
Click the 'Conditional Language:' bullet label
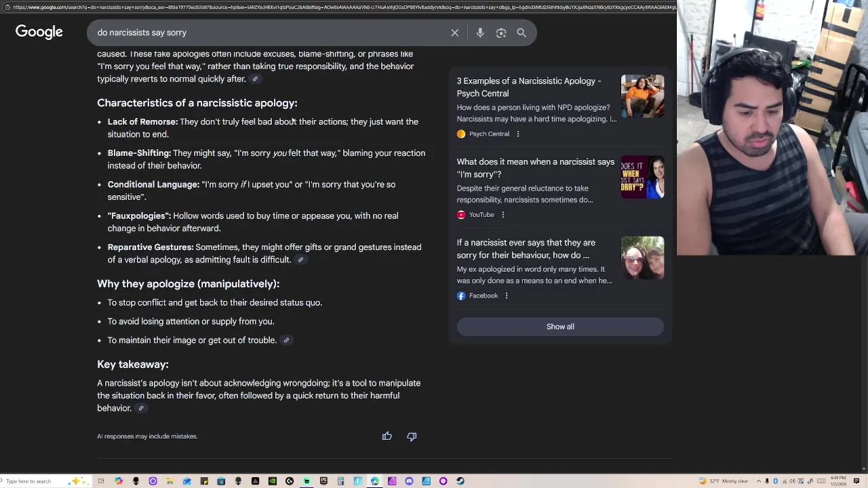click(153, 184)
